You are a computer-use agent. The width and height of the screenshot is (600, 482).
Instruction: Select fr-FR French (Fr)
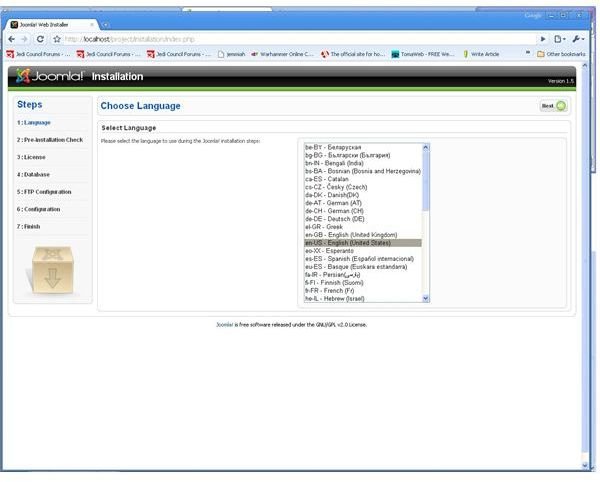363,291
